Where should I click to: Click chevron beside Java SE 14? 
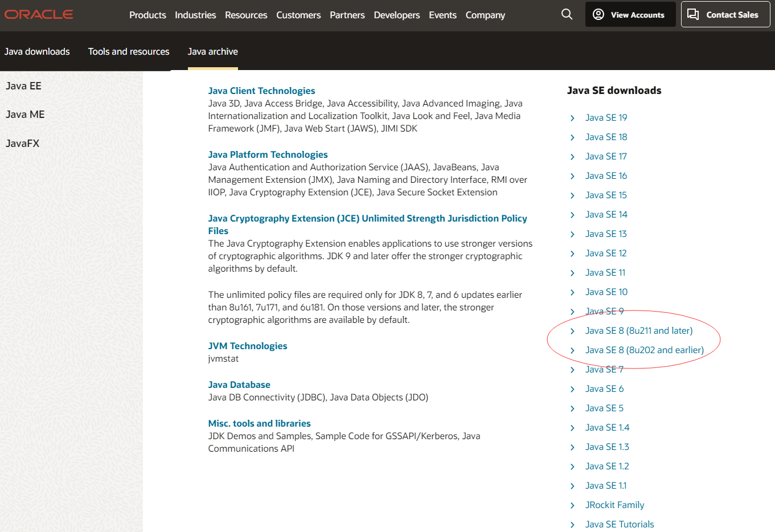572,215
